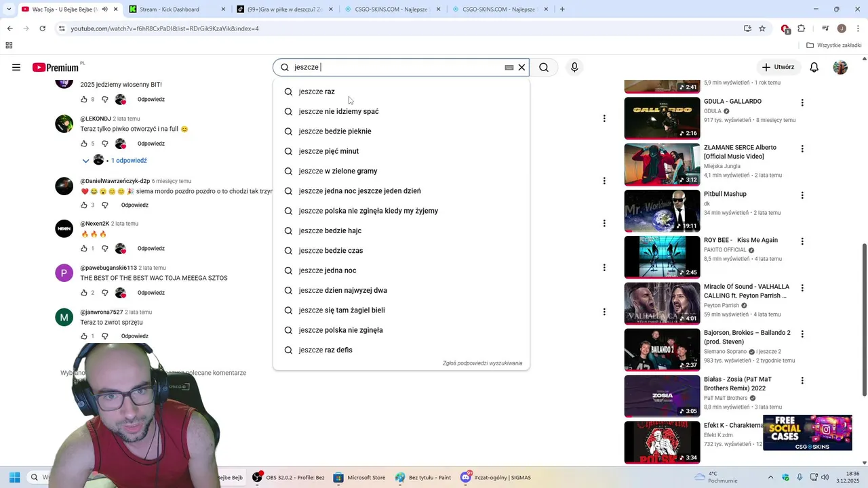Open the account avatar menu

(x=840, y=67)
